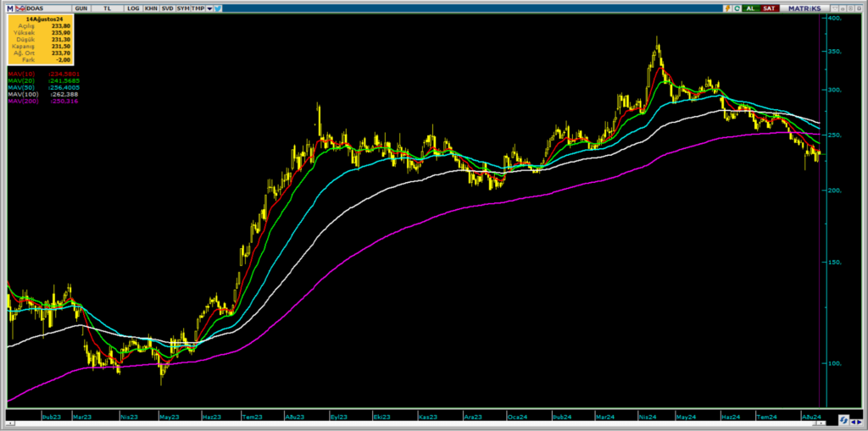868x431 pixels.
Task: Step chart backward with blue left arrow
Action: tap(853, 423)
